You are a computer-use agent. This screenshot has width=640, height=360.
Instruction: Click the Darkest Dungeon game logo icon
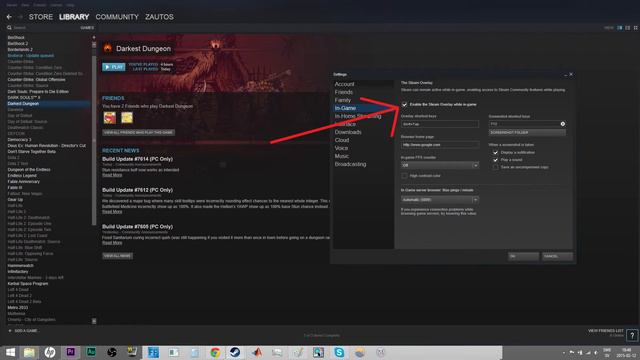point(108,49)
